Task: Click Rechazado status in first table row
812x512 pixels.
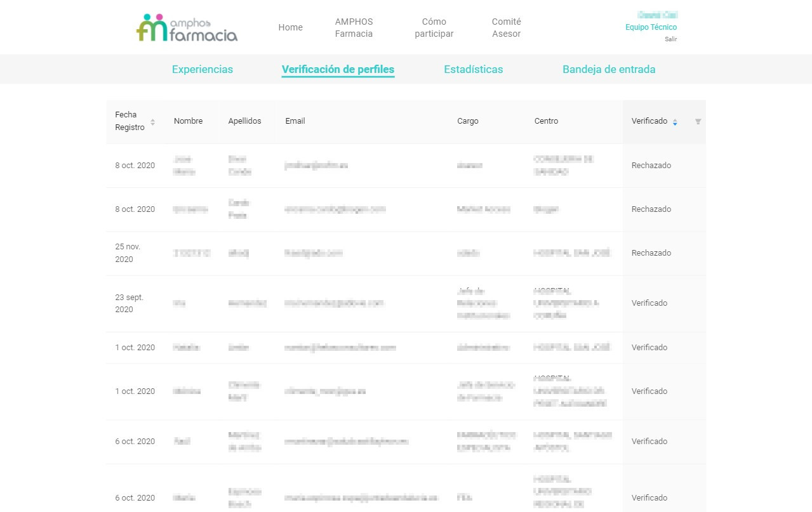Action: coord(651,166)
